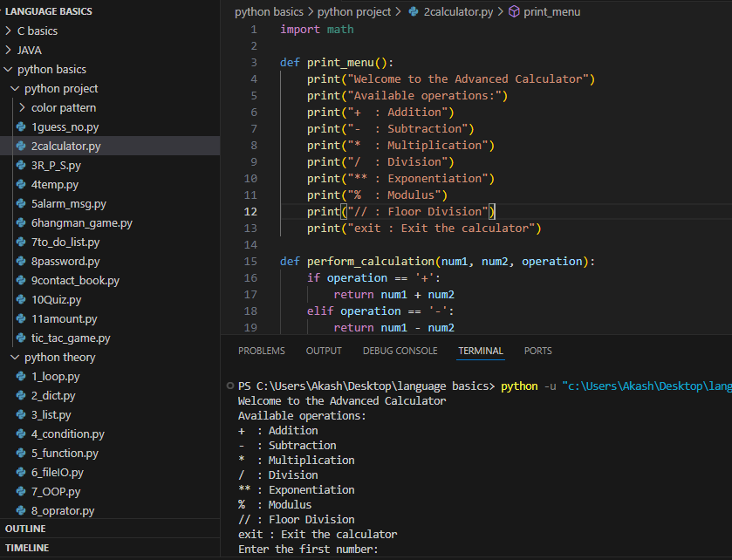
Task: Expand the TIMELINE section
Action: pyautogui.click(x=28, y=549)
